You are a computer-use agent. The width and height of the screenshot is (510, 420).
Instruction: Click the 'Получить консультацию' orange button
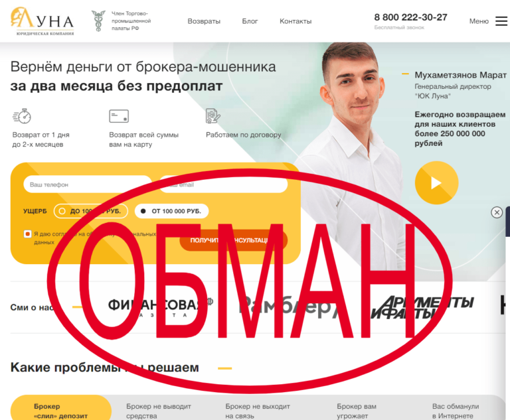click(x=234, y=240)
